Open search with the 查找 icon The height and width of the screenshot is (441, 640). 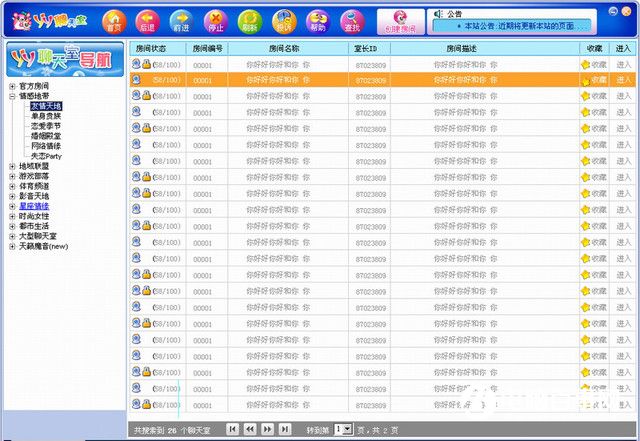[350, 20]
